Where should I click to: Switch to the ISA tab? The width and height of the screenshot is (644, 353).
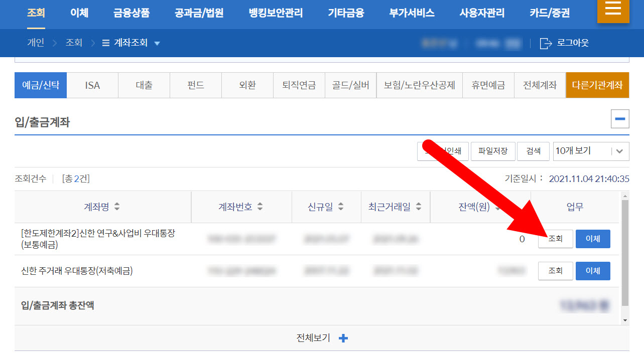92,85
